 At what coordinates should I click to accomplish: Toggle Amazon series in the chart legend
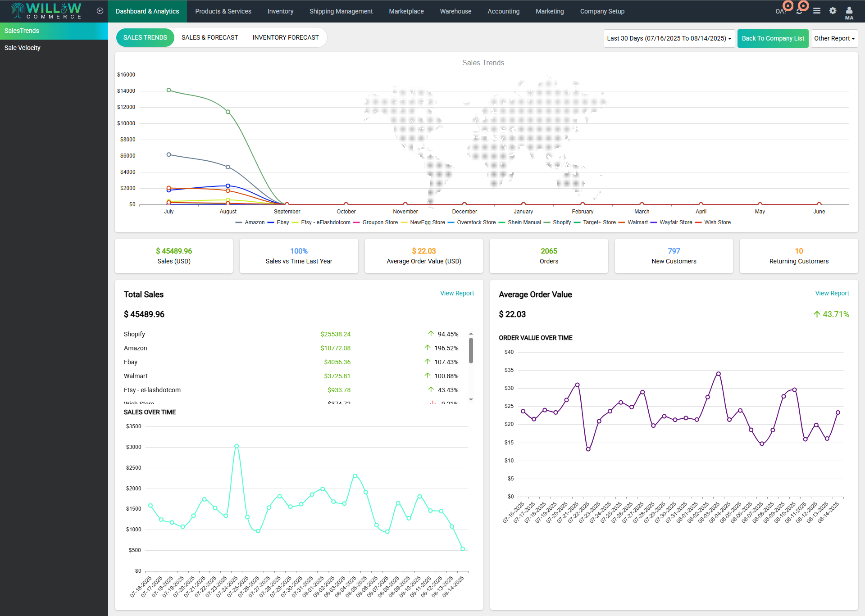(255, 222)
